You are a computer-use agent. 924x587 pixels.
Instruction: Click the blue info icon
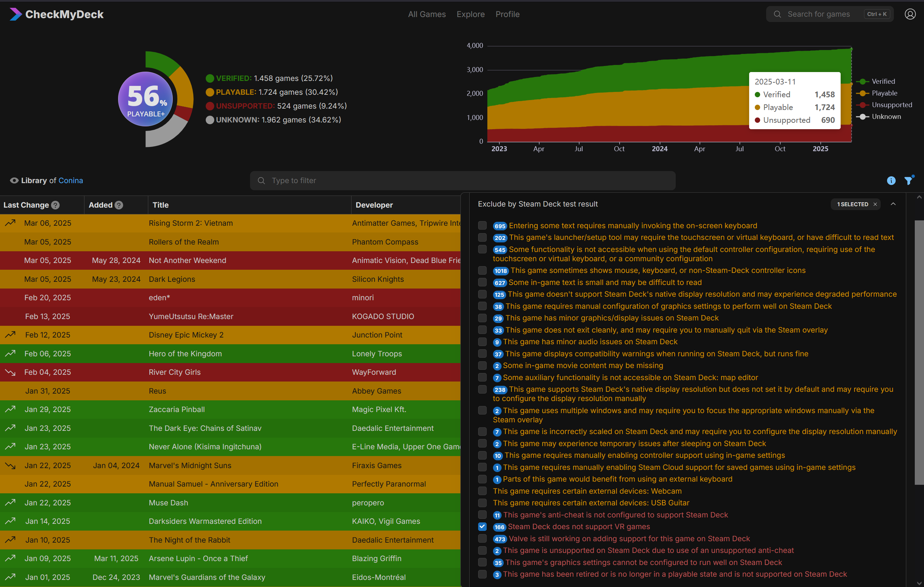point(891,180)
